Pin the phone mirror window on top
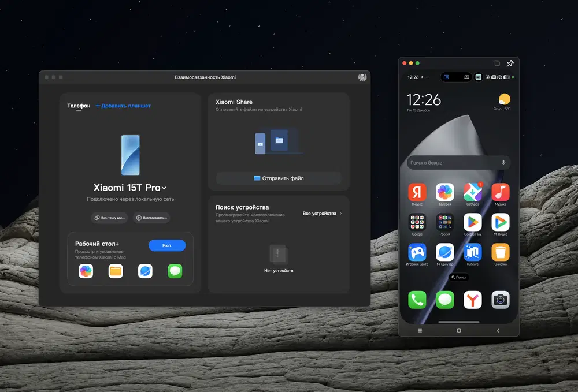The height and width of the screenshot is (392, 578). [x=510, y=64]
